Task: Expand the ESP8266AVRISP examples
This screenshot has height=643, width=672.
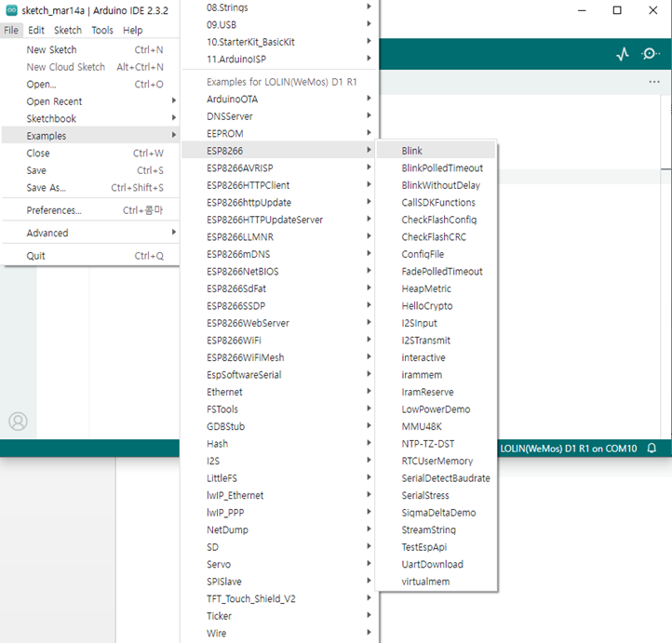Action: pyautogui.click(x=279, y=167)
